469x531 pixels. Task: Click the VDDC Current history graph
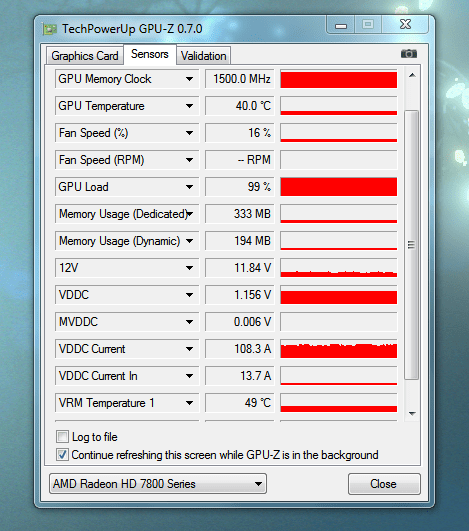[x=339, y=349]
